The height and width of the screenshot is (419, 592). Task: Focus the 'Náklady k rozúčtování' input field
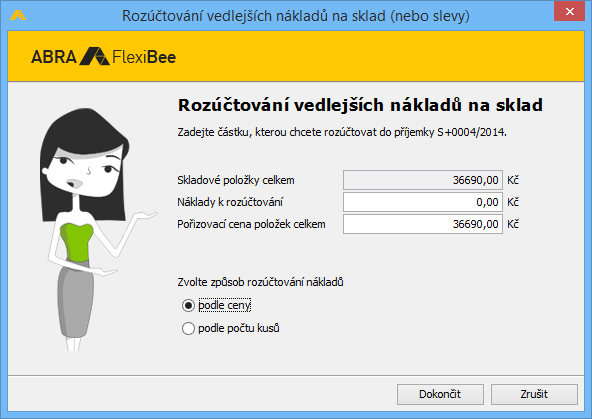(x=423, y=202)
